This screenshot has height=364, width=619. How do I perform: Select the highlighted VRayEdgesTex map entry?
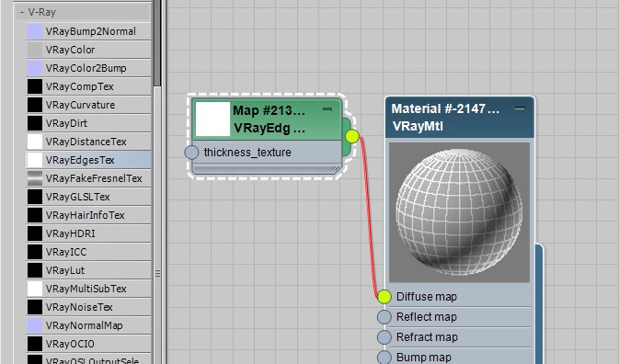pyautogui.click(x=88, y=160)
